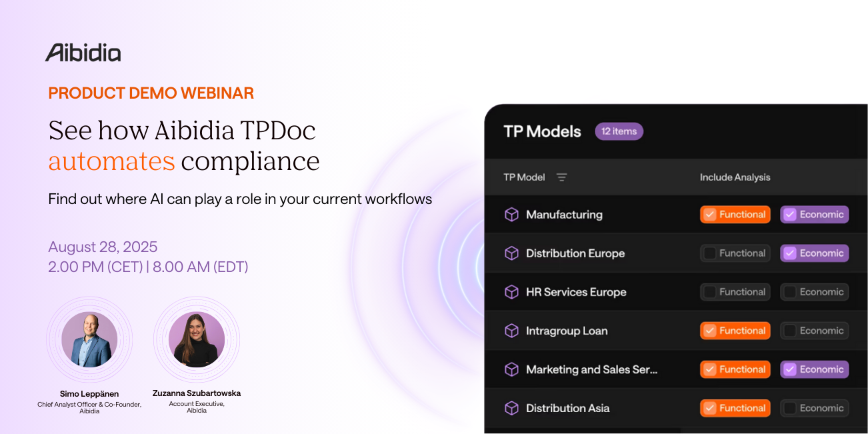Uncheck Functional for Manufacturing
The height and width of the screenshot is (434, 868).
735,215
